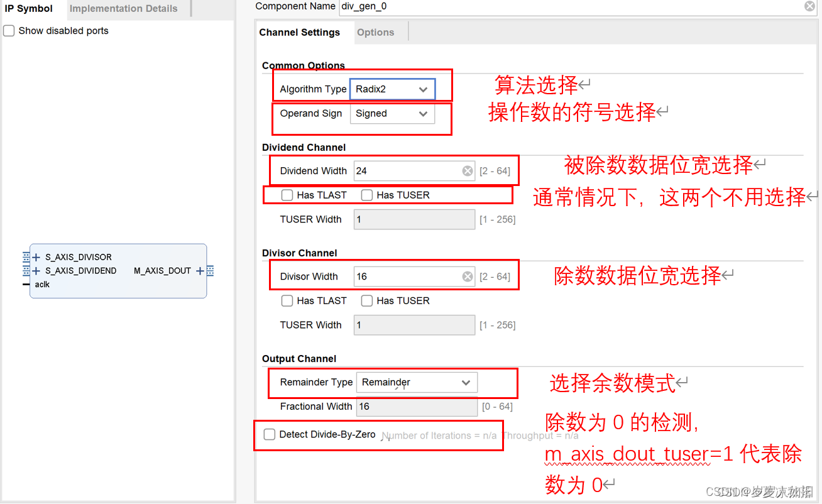Click the M_AXIS_DOUT port label
This screenshot has width=822, height=504.
pyautogui.click(x=162, y=271)
